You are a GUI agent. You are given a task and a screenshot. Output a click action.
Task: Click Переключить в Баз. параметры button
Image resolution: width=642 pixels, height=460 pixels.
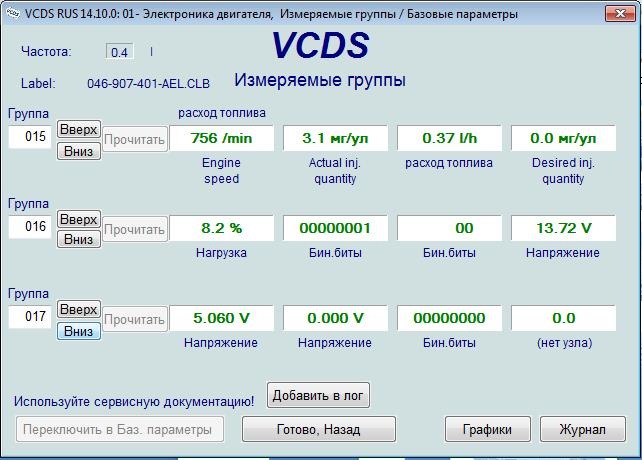(120, 429)
